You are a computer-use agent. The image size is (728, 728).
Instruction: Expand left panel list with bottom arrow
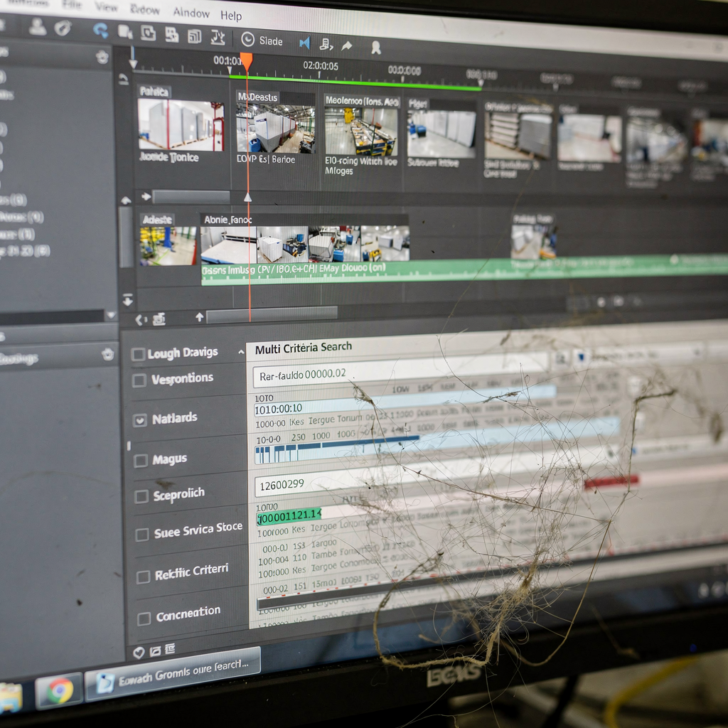point(110,315)
